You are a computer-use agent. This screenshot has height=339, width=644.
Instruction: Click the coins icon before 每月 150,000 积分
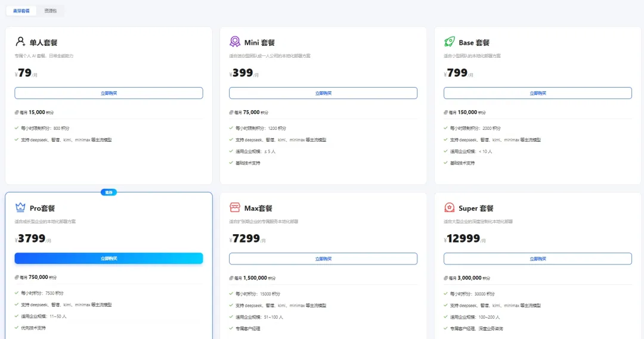[x=445, y=113]
